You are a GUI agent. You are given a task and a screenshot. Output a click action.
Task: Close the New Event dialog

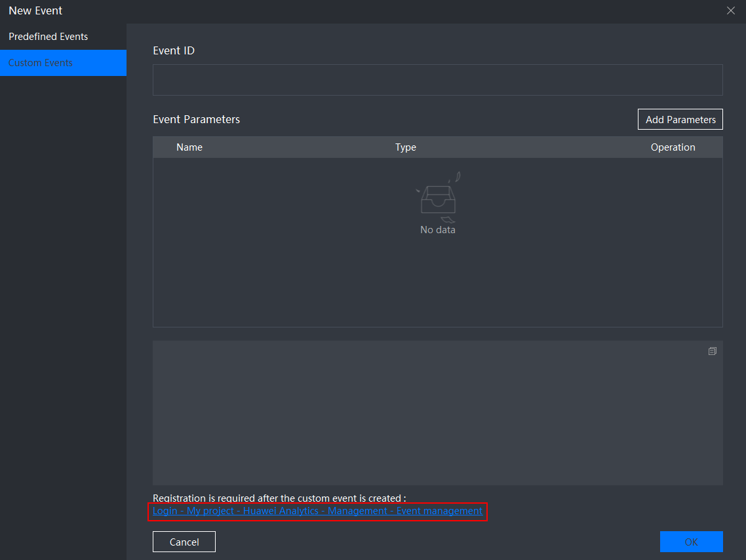pyautogui.click(x=731, y=10)
